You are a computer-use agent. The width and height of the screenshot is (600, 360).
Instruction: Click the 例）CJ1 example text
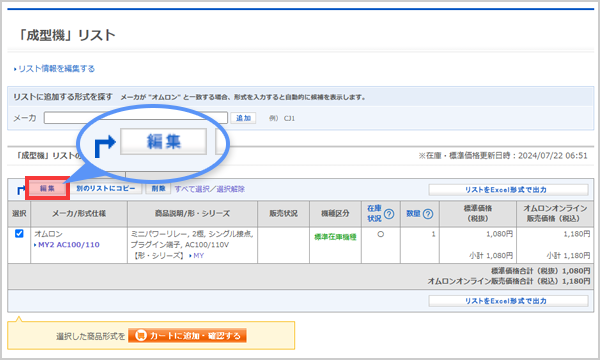(x=282, y=118)
